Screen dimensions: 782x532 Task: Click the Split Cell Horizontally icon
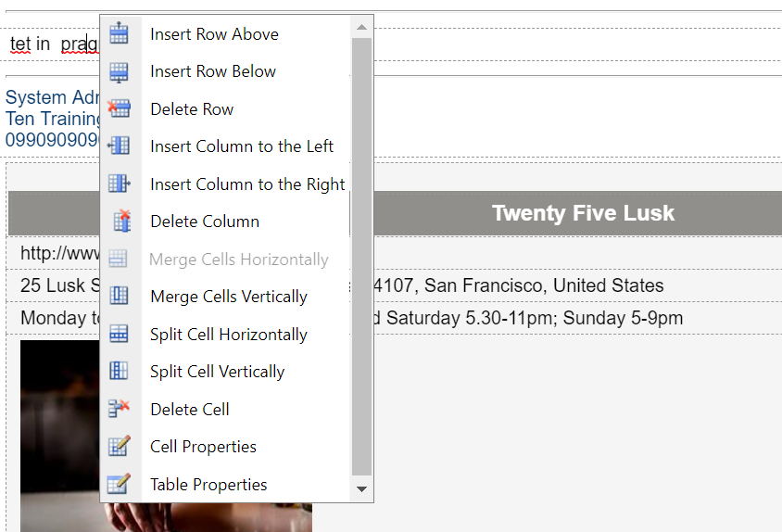(119, 334)
